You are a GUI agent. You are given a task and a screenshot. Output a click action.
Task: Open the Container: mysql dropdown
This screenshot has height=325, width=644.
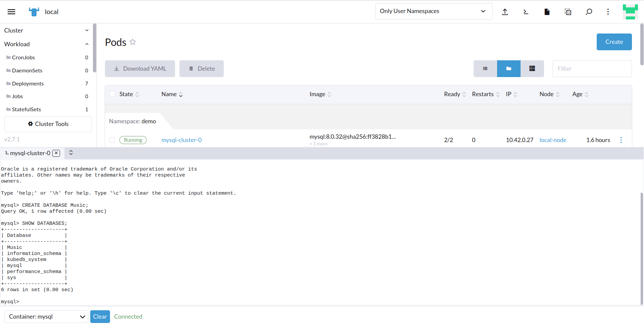click(x=46, y=316)
